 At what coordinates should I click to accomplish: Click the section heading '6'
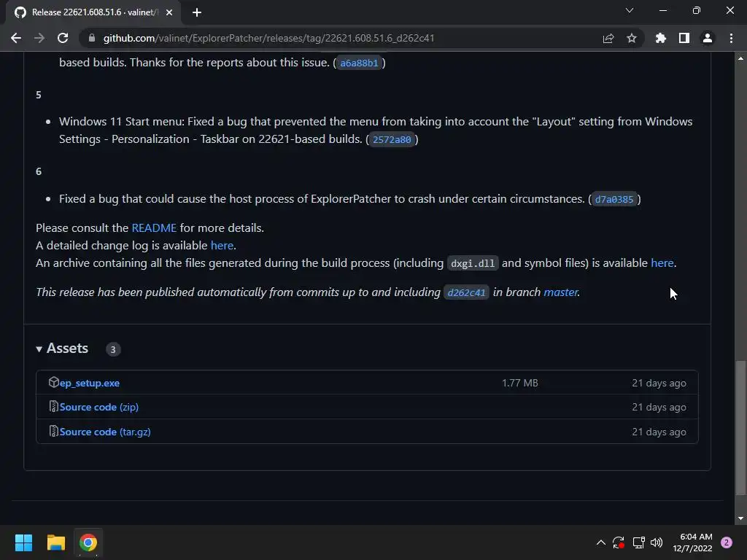click(39, 171)
